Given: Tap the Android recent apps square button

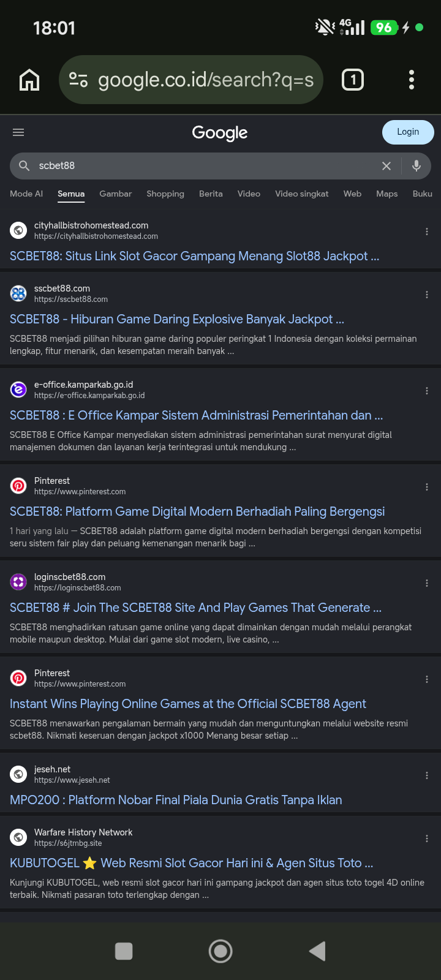Looking at the screenshot, I should [124, 951].
